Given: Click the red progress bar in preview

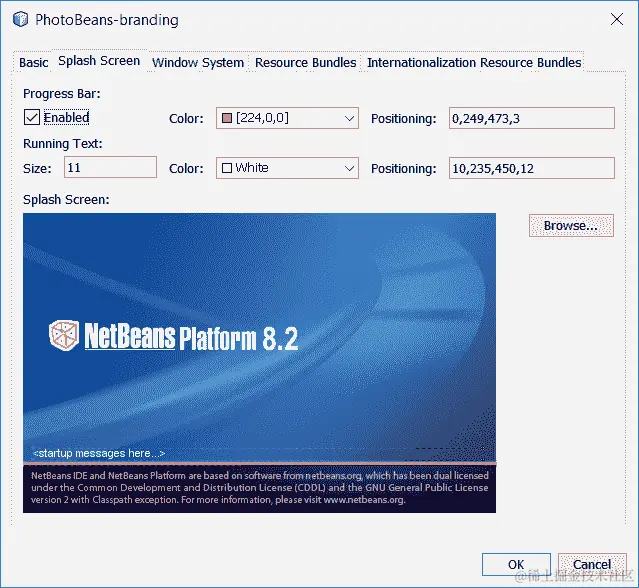Looking at the screenshot, I should coord(260,464).
